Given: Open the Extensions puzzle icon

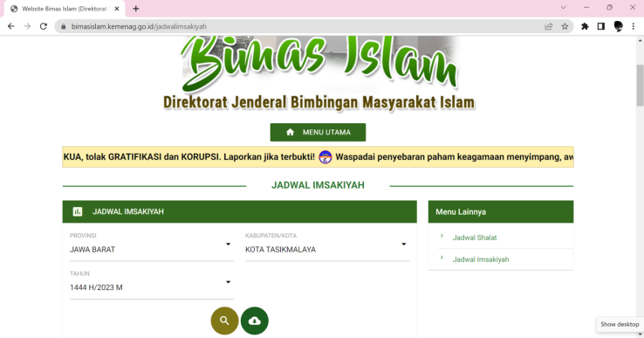Looking at the screenshot, I should pyautogui.click(x=585, y=26).
